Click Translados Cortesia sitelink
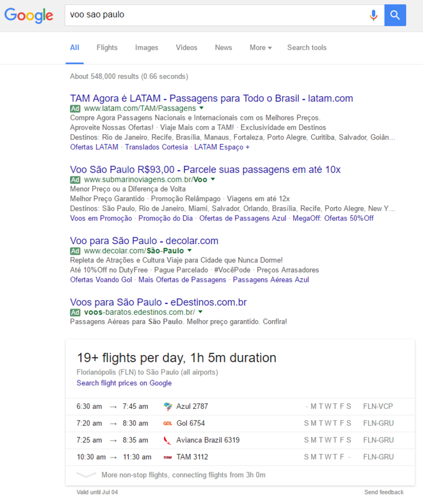 tap(157, 147)
